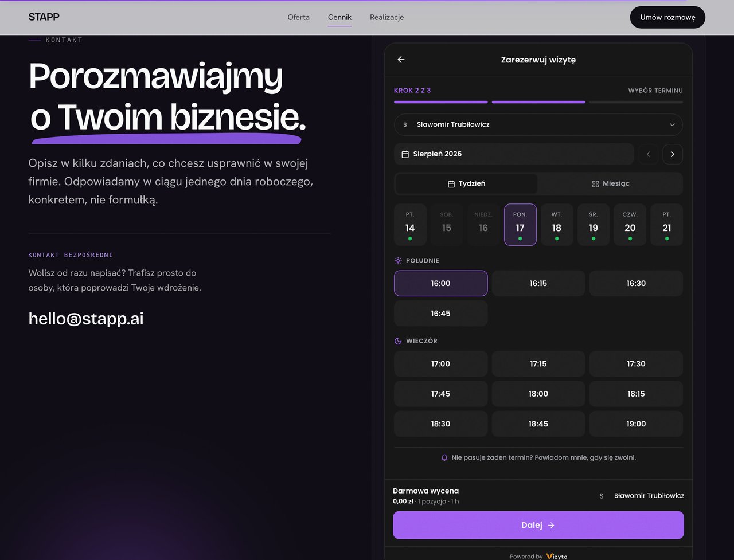
Task: Open Realizacje in the navigation
Action: click(387, 17)
